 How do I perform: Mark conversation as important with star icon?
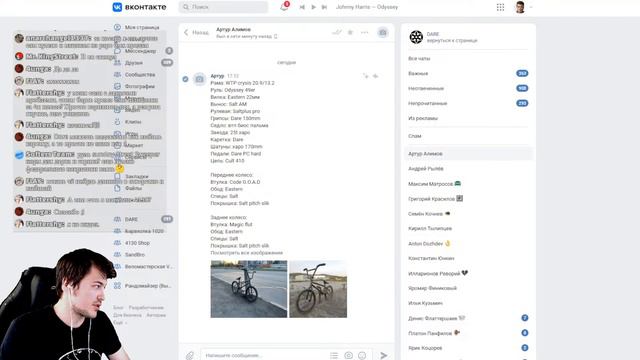pyautogui.click(x=350, y=32)
